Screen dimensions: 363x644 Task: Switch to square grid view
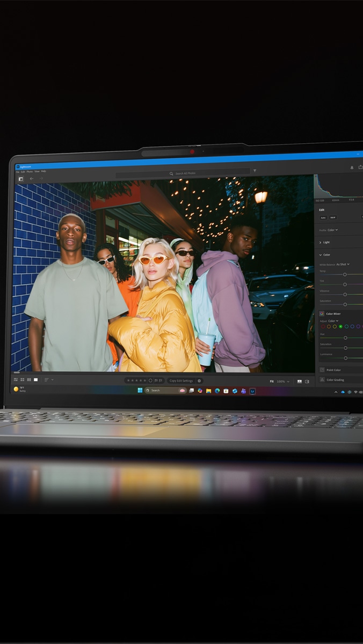22,380
